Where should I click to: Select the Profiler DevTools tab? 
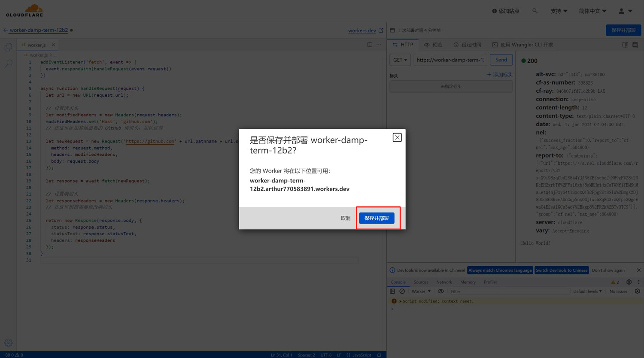(x=490, y=282)
